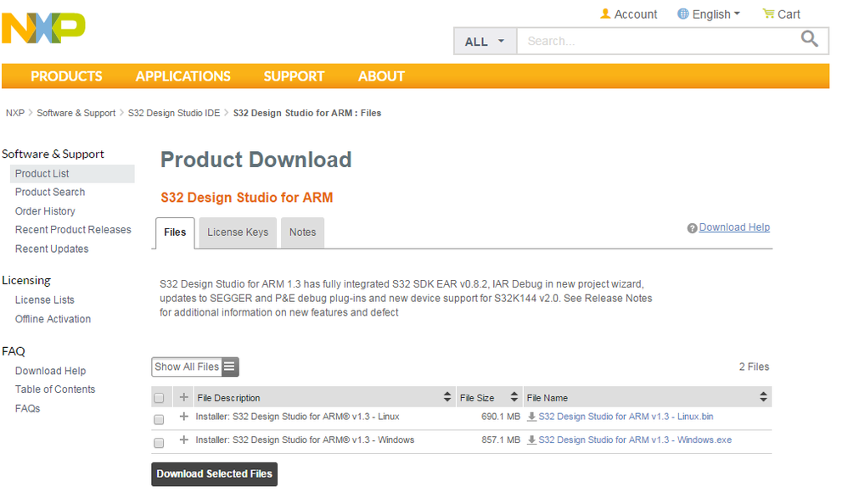
Task: Check the Linux installer checkbox
Action: click(159, 419)
